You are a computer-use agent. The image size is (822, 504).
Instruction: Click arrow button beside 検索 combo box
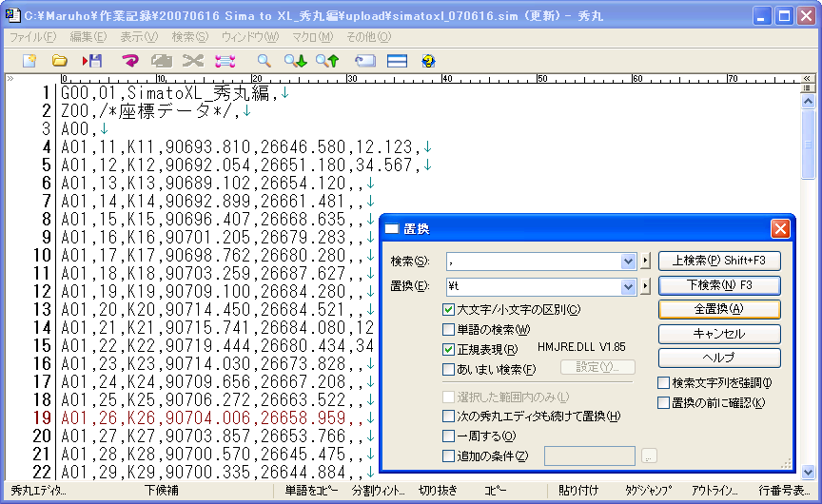point(645,261)
